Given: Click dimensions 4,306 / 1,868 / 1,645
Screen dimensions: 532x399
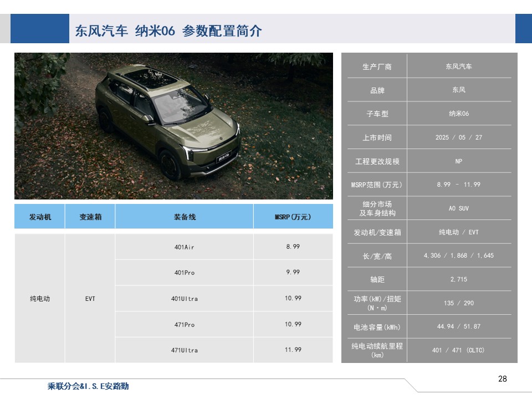Looking at the screenshot, I should coord(459,255).
